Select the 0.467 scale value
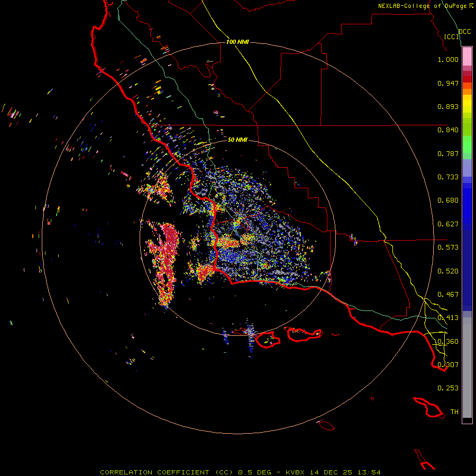 (448, 295)
